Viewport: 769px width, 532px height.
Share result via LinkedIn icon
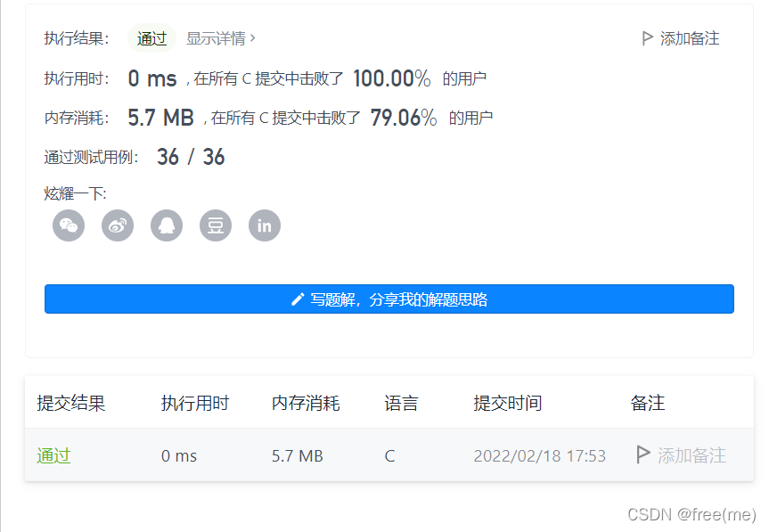coord(265,225)
